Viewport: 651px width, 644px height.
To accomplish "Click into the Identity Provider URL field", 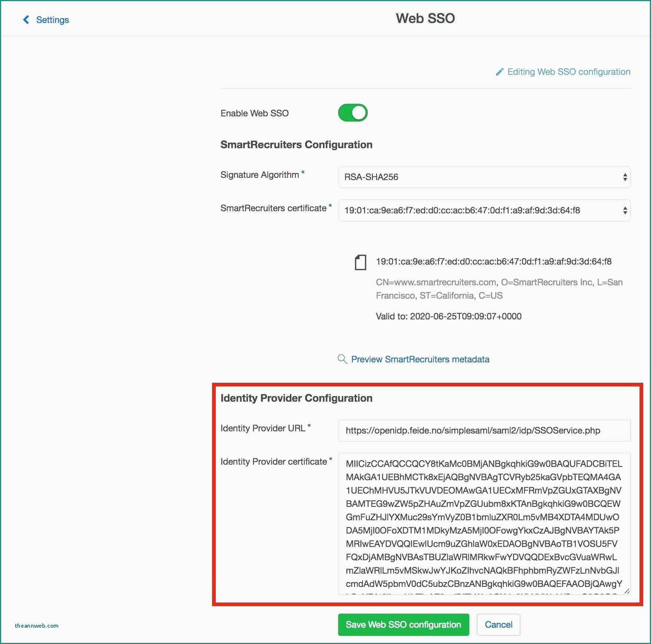I will click(484, 431).
